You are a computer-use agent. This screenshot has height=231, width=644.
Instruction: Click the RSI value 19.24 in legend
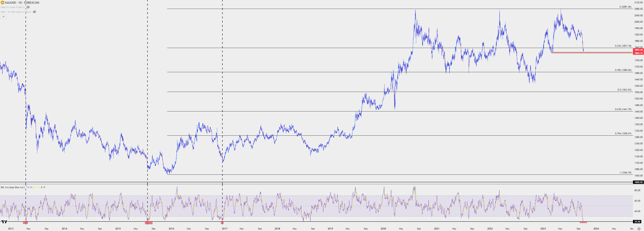click(29, 187)
